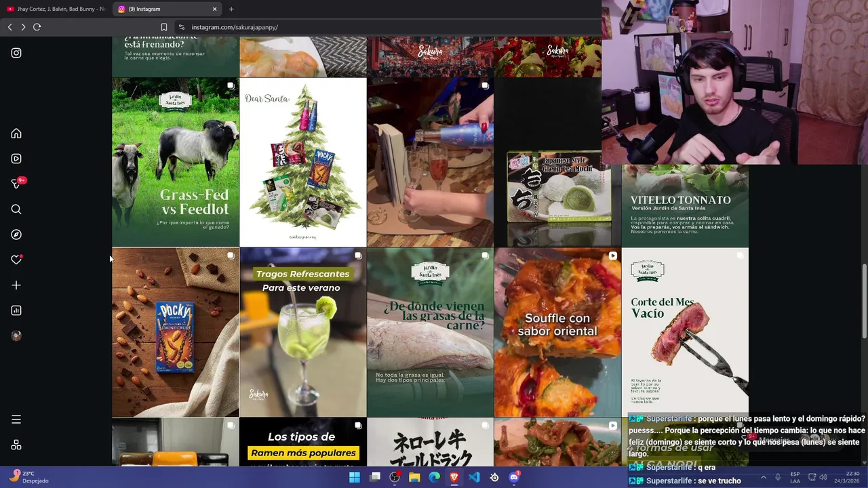Viewport: 868px width, 488px height.
Task: Open the weather widget showing 23°C Despejado
Action: (28, 477)
